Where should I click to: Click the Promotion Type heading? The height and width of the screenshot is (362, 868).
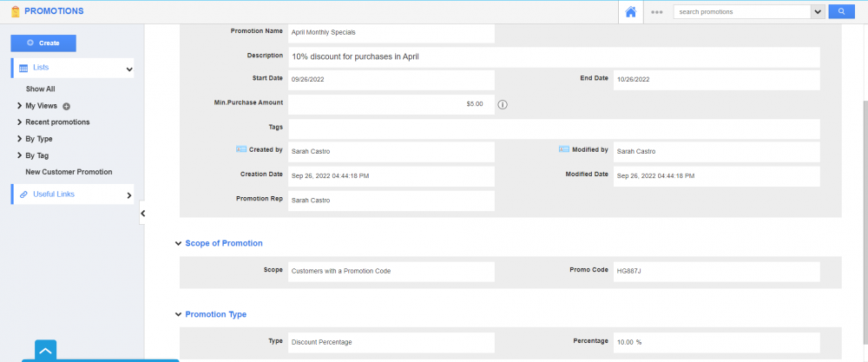tap(216, 314)
